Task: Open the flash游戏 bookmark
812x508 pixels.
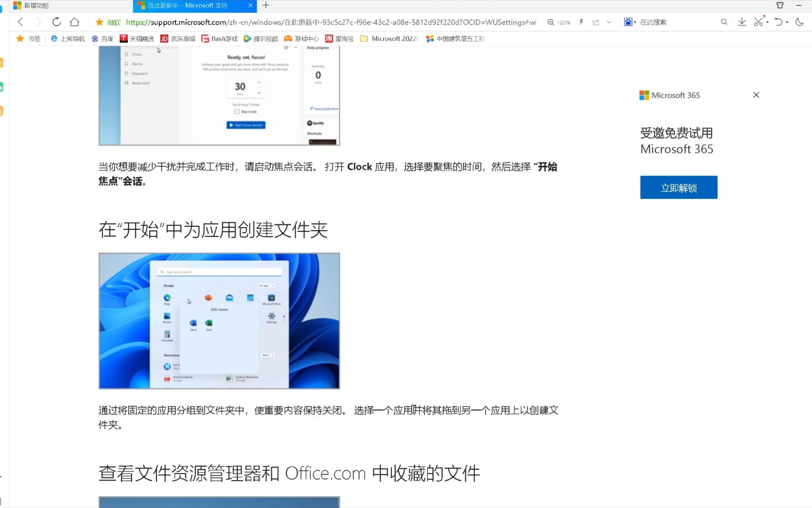Action: pyautogui.click(x=219, y=39)
